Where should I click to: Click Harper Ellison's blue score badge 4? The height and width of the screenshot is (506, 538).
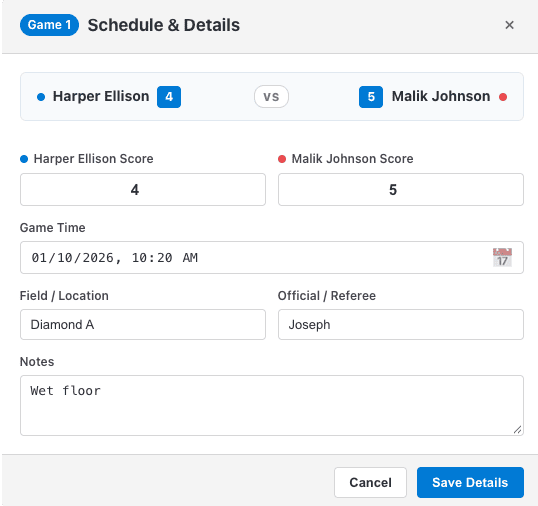[169, 97]
